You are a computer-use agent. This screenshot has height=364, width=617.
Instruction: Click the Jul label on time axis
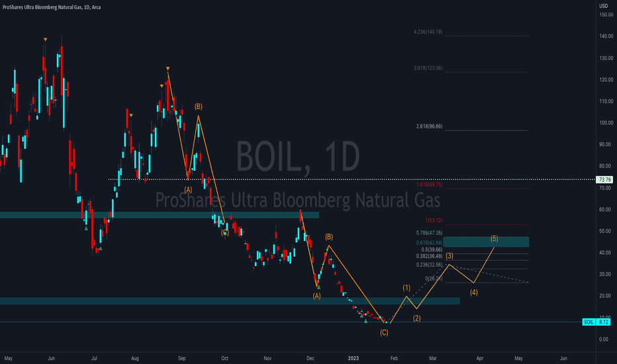pos(94,358)
